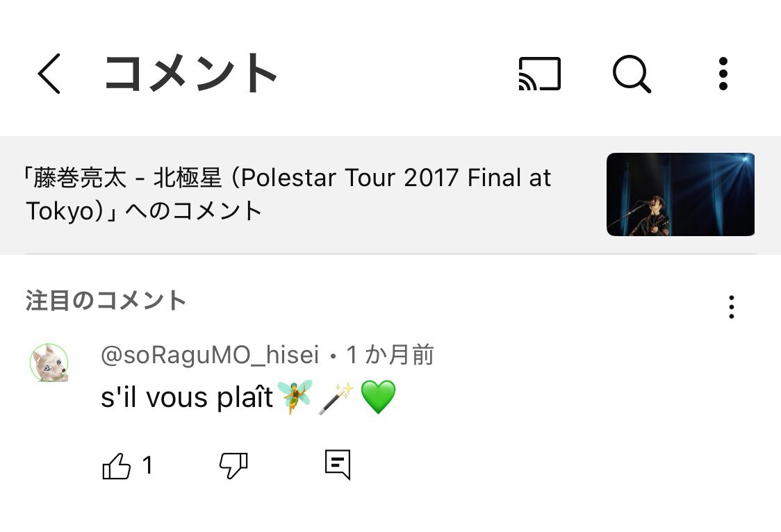Tap the magic wand emoji
781x532 pixels.
[337, 398]
